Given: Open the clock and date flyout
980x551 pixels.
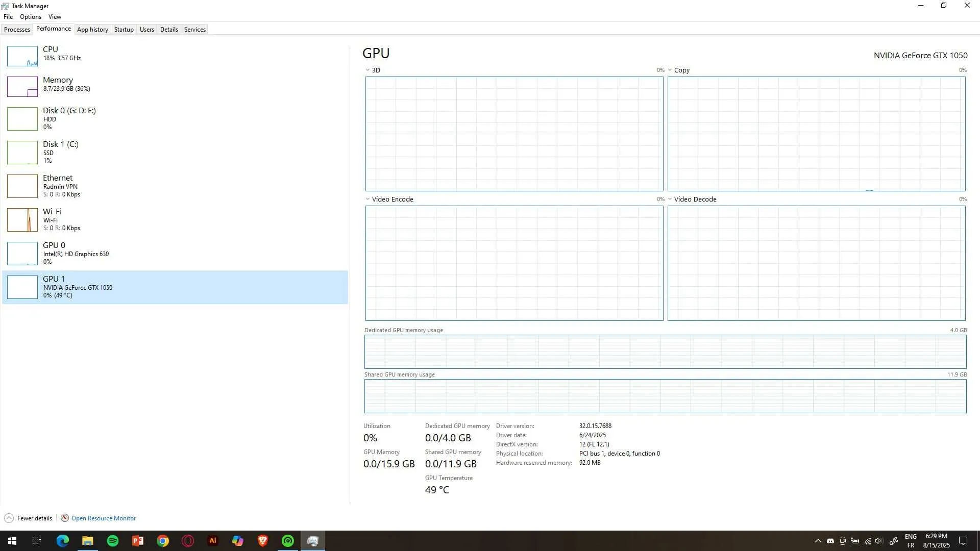Looking at the screenshot, I should (937, 541).
